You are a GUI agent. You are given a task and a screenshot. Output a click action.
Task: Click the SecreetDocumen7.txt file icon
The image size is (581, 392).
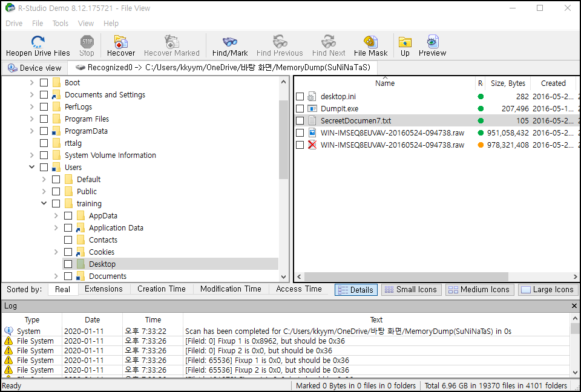(x=312, y=121)
